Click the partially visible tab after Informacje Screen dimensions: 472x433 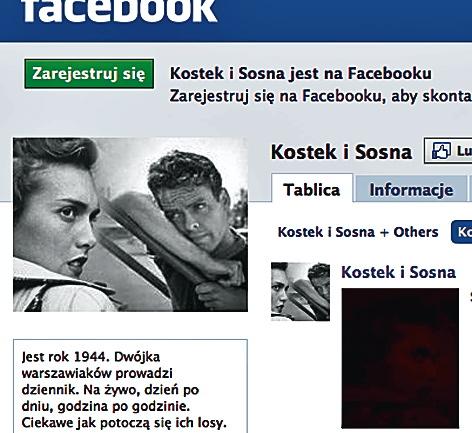470,189
